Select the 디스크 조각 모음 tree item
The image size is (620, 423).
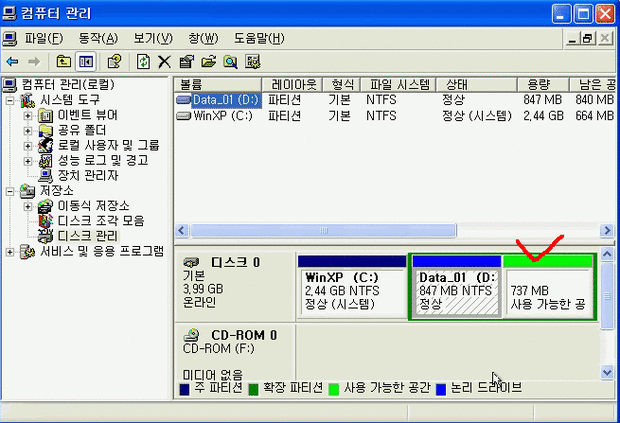pyautogui.click(x=101, y=221)
